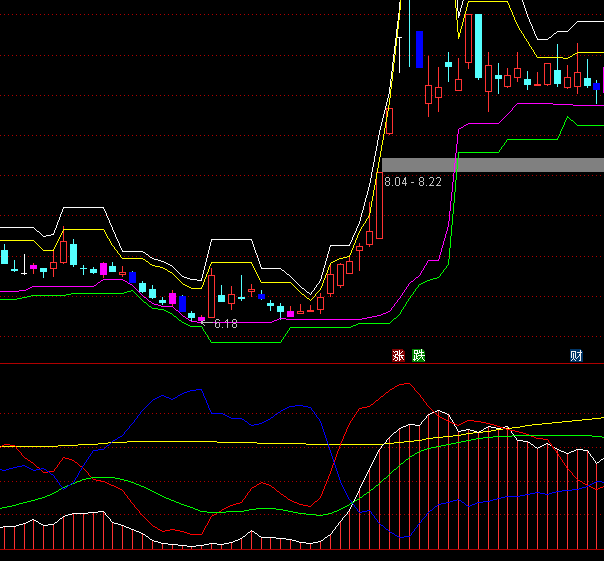Select the red indicator line at its peak

[395, 383]
